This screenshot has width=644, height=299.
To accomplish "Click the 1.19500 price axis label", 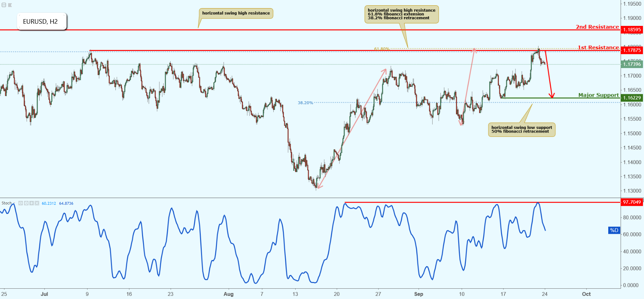I will [632, 4].
